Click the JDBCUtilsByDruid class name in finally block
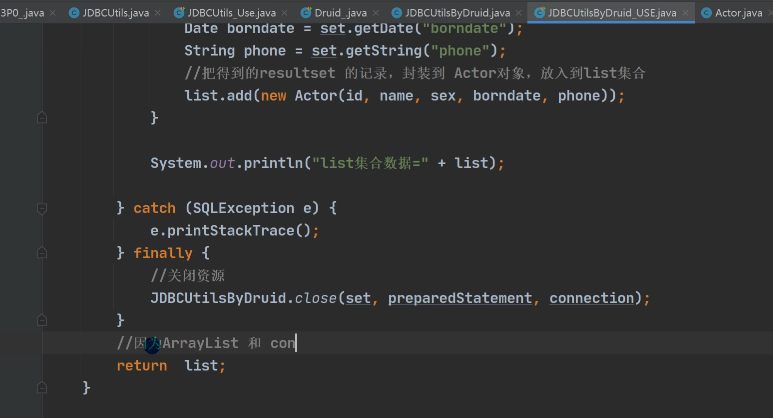The image size is (773, 418). pos(218,298)
